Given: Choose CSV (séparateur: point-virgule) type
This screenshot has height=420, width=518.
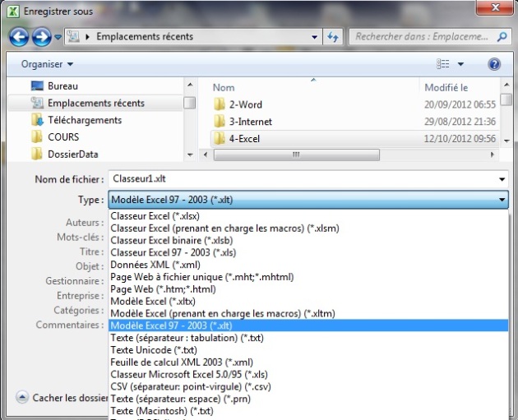Looking at the screenshot, I should point(308,386).
